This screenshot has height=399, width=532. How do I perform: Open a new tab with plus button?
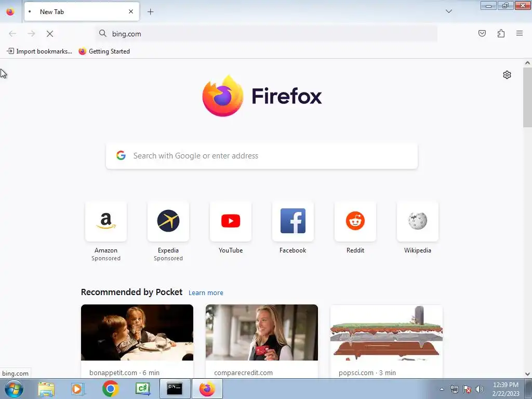(150, 12)
